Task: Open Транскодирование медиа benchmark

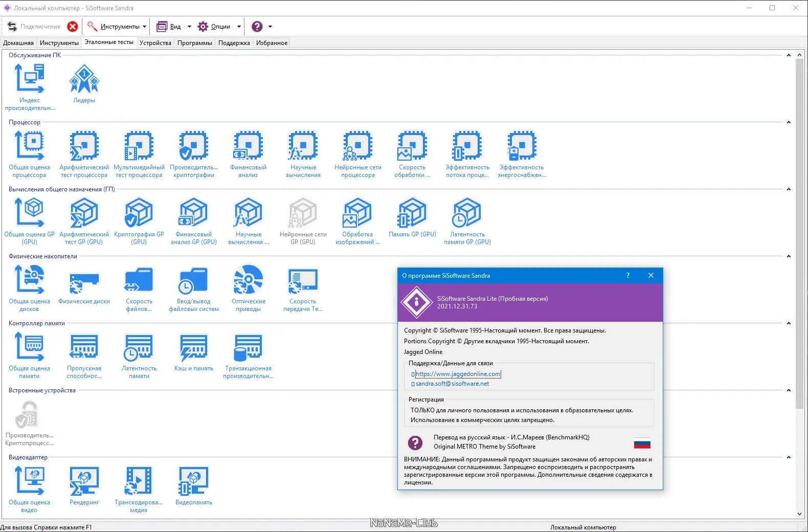Action: (x=139, y=489)
